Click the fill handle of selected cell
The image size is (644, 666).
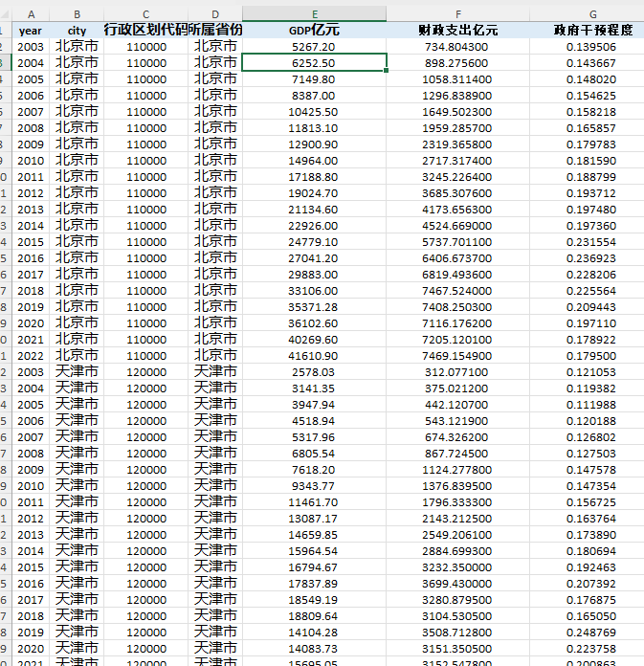click(x=387, y=71)
